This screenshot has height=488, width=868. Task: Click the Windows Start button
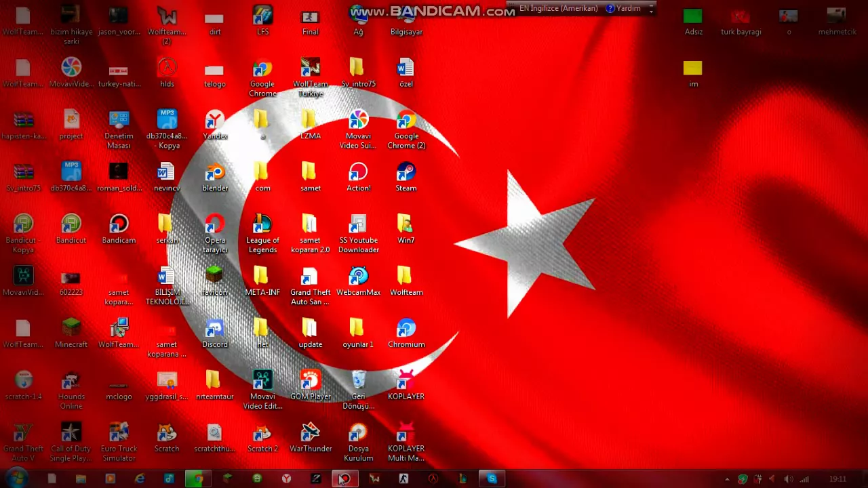(16, 479)
